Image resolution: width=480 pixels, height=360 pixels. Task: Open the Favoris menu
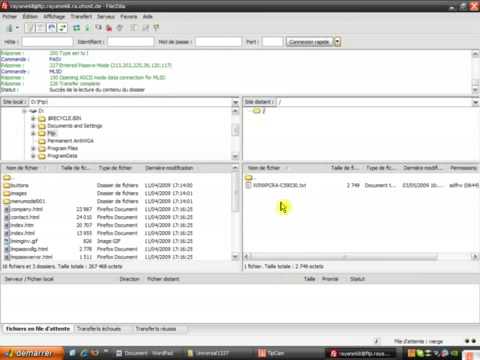[129, 16]
